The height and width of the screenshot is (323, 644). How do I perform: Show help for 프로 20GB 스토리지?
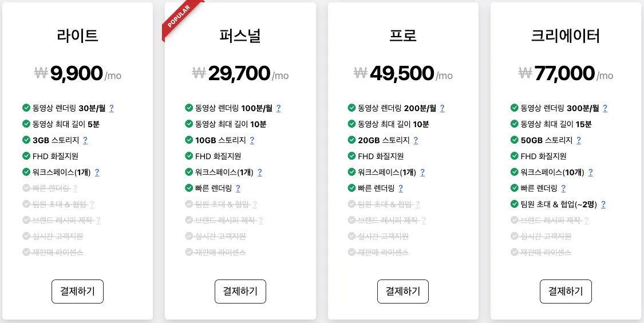416,140
